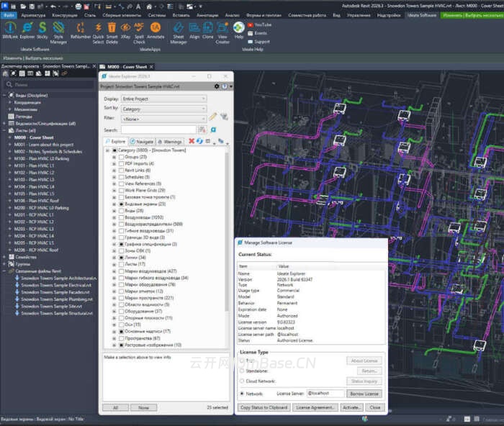This screenshot has height=426, width=504.
Task: Click the blue refresh icon in Explorer toolbar
Action: 199,141
